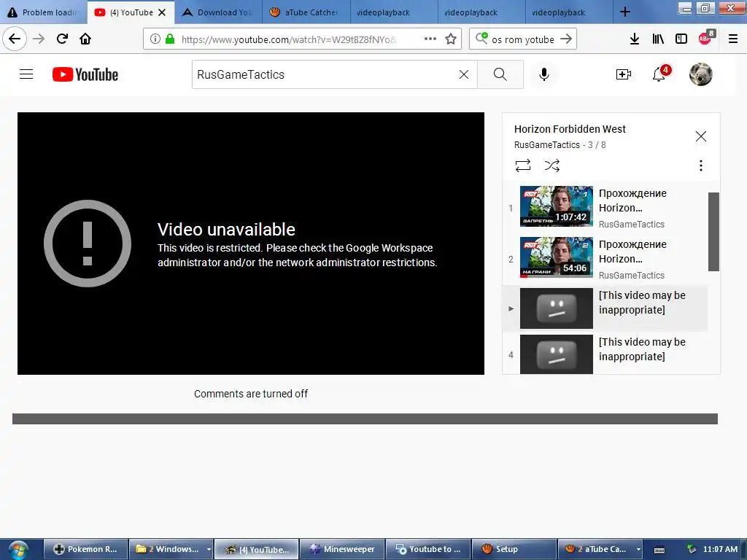Click the browser forward arrow
The width and height of the screenshot is (747, 560).
point(39,39)
